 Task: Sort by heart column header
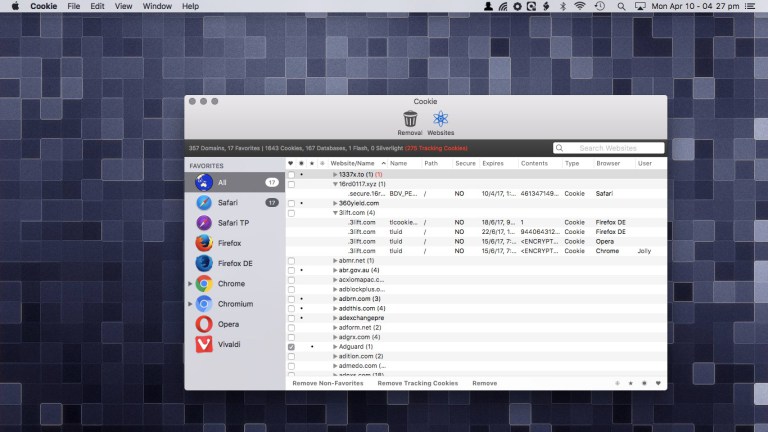coord(290,163)
